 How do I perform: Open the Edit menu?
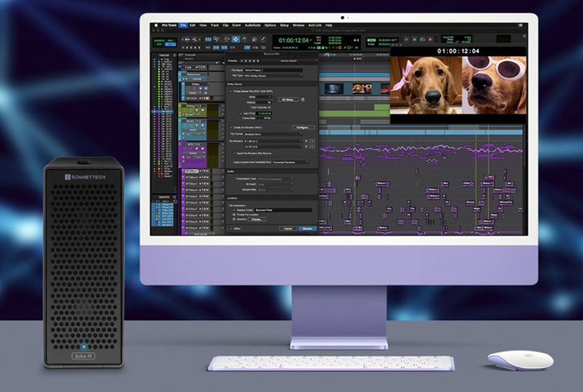click(193, 25)
